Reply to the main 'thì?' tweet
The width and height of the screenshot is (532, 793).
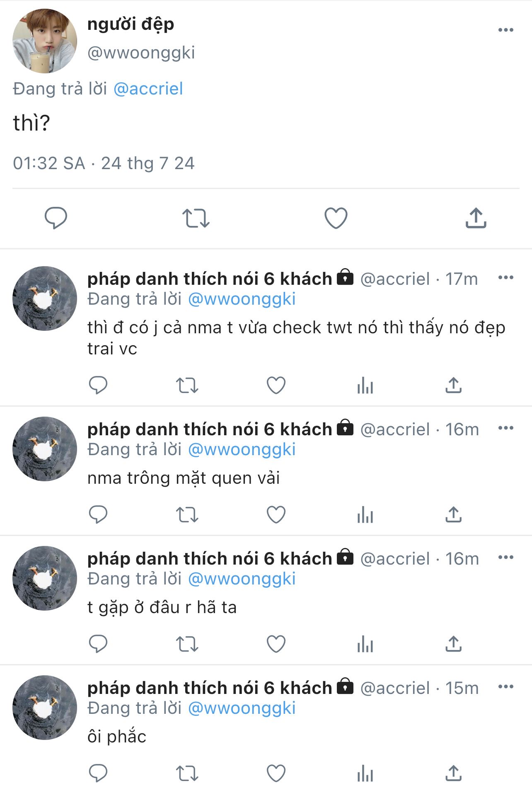56,218
